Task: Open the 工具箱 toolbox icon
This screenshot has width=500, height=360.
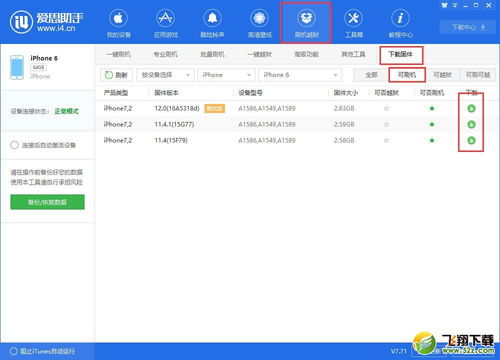Action: [353, 19]
